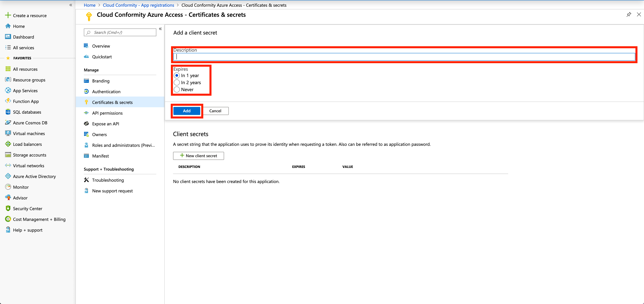Select the In 1 year expiry option
This screenshot has width=644, height=304.
click(x=177, y=75)
